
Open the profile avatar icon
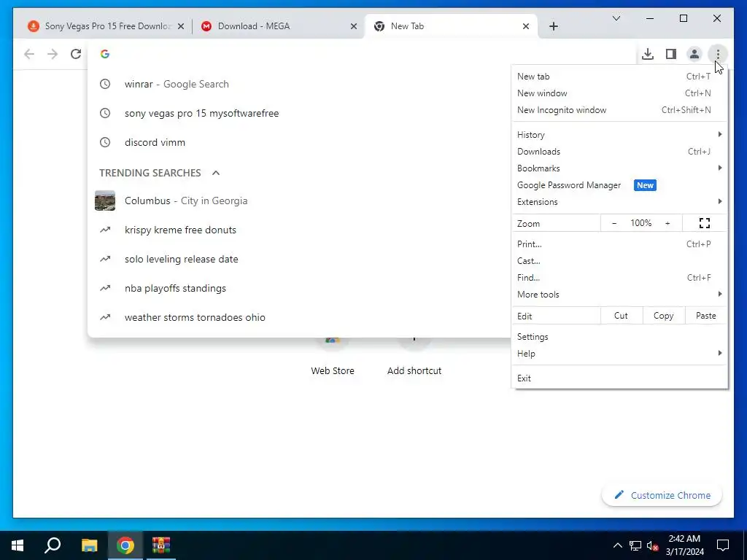click(x=694, y=54)
